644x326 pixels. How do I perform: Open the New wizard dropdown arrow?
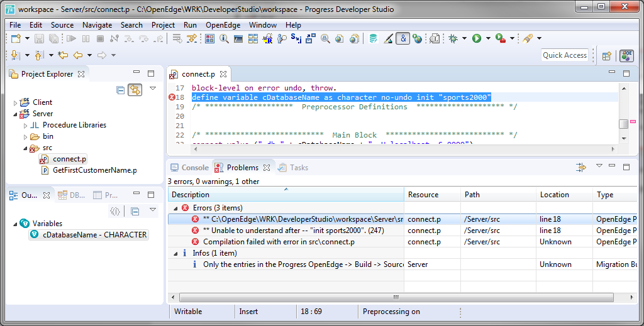click(x=27, y=38)
